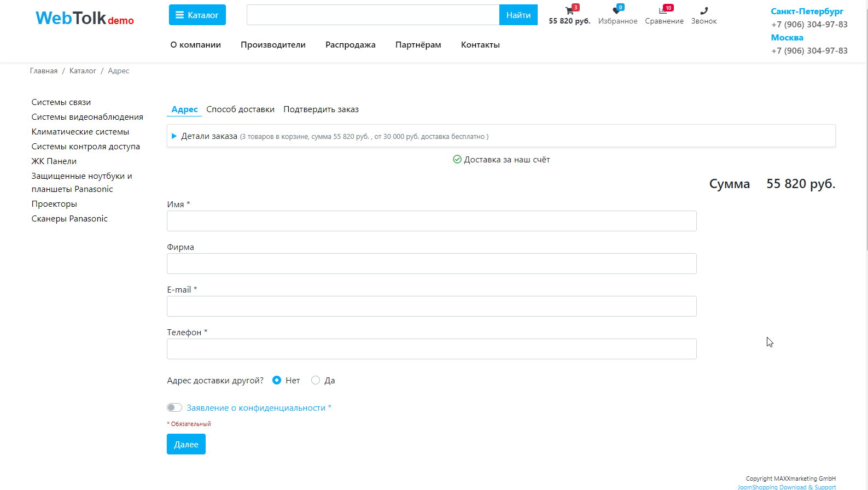Screen dimensions: 868x490
Task: Open the Распродажа menu item
Action: coord(350,45)
